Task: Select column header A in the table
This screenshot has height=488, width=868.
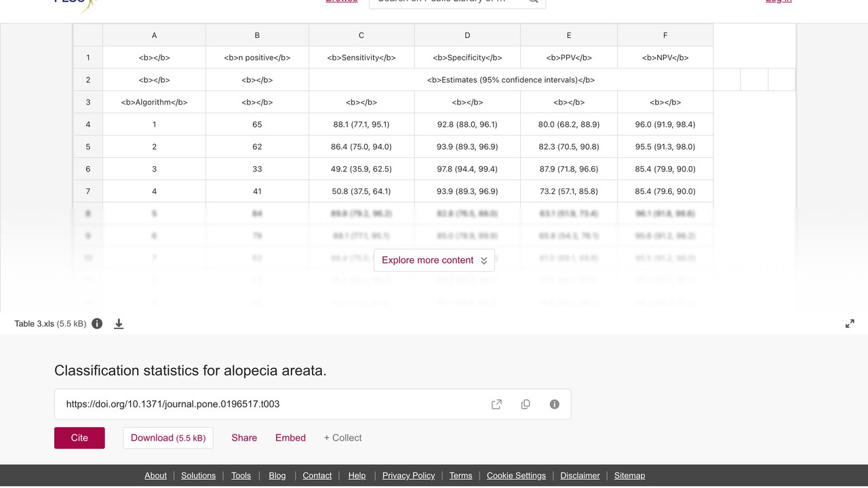Action: [x=155, y=35]
